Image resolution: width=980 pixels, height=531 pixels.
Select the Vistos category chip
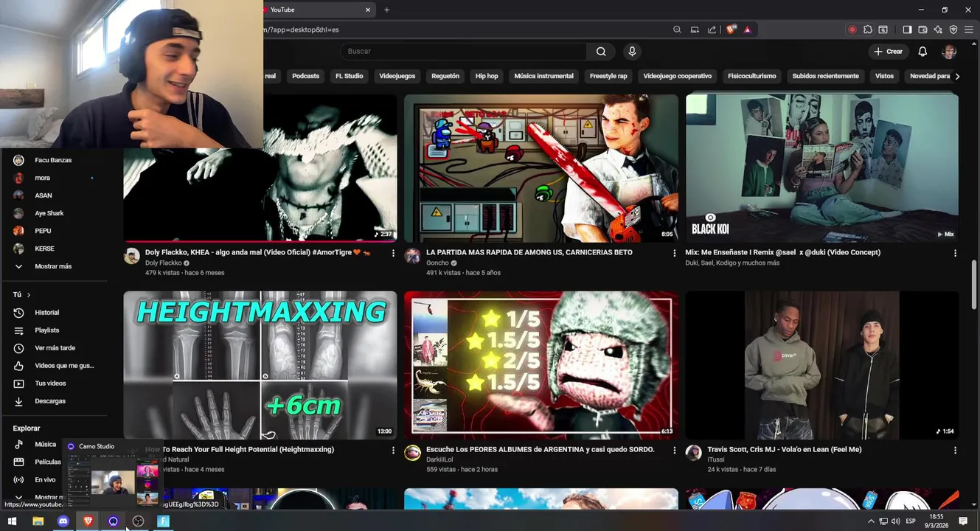pyautogui.click(x=884, y=76)
